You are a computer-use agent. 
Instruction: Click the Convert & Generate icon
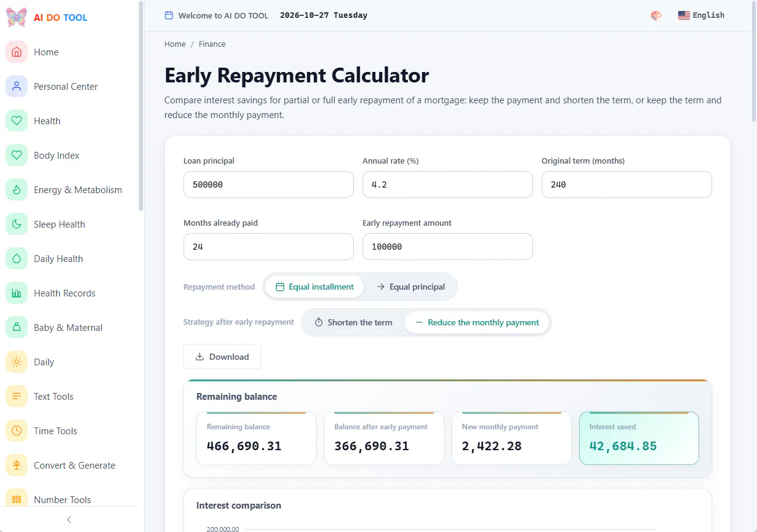click(x=17, y=466)
